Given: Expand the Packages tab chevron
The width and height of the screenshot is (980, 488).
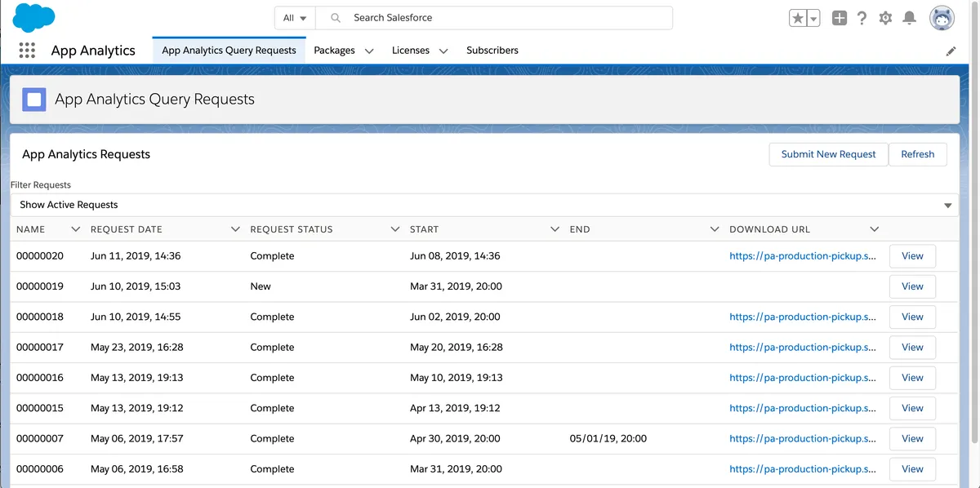Looking at the screenshot, I should (369, 51).
